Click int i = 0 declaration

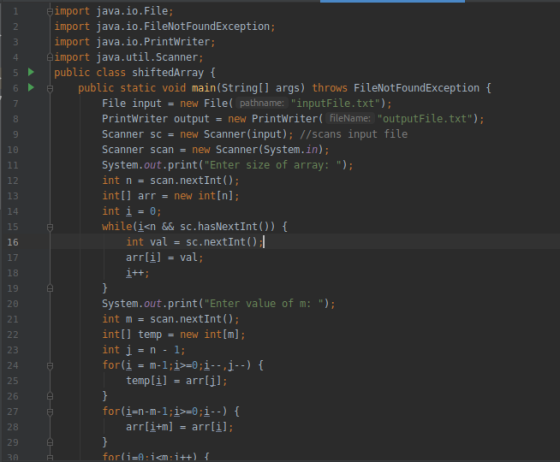coord(132,211)
